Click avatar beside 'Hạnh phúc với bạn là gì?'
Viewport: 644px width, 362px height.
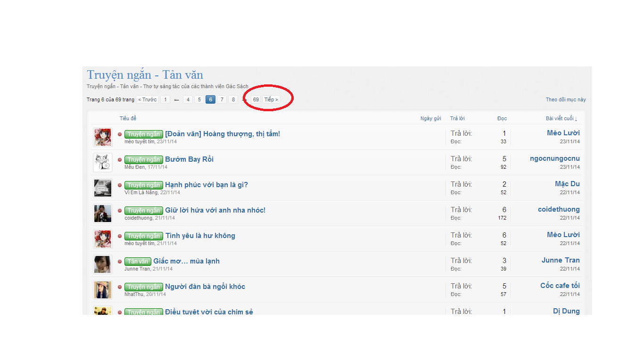103,188
